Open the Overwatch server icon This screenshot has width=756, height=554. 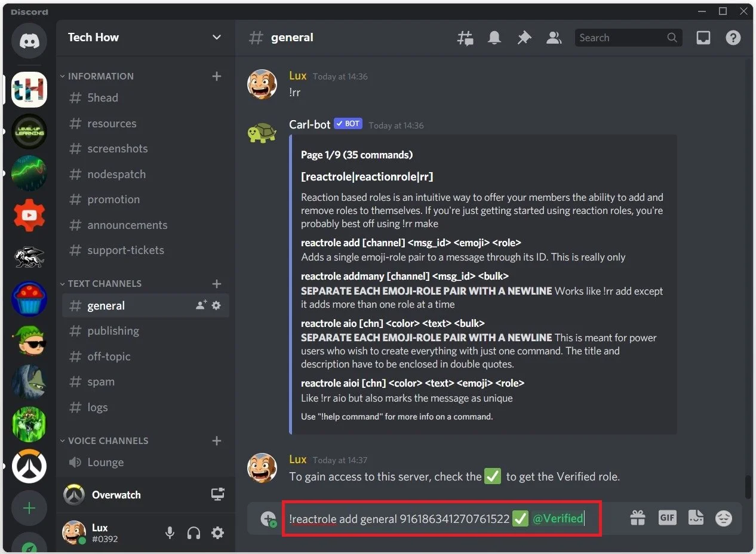click(29, 466)
